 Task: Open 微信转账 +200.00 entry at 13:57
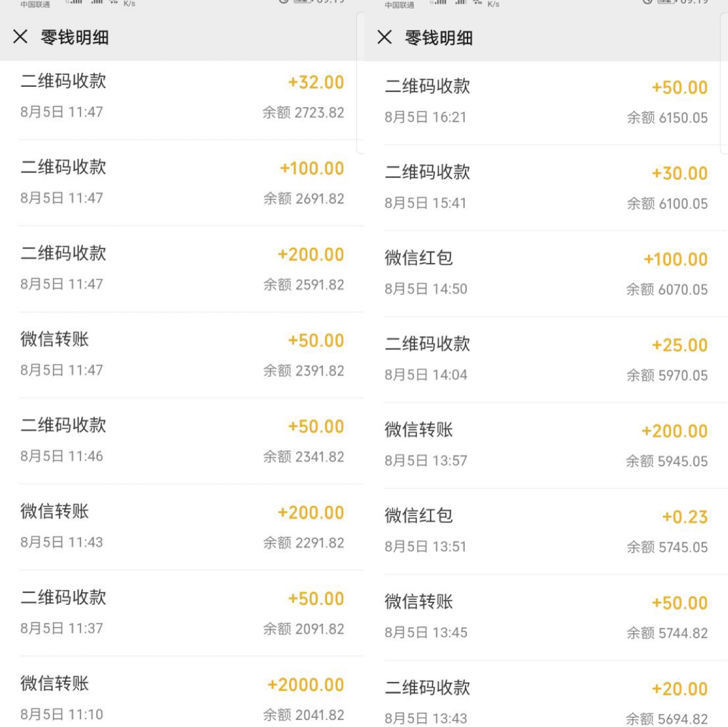pyautogui.click(x=546, y=445)
